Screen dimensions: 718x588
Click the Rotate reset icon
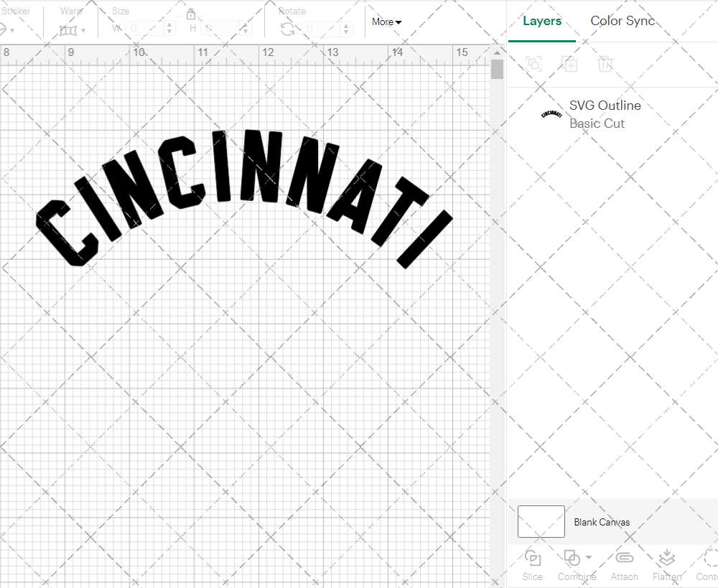[x=286, y=29]
